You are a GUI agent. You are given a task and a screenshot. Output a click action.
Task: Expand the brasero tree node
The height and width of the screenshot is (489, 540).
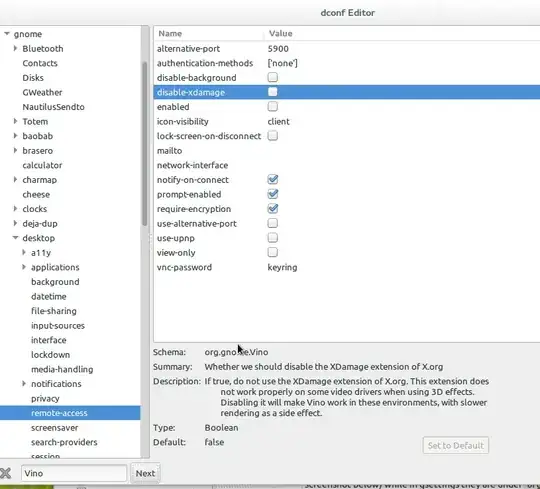click(x=15, y=150)
